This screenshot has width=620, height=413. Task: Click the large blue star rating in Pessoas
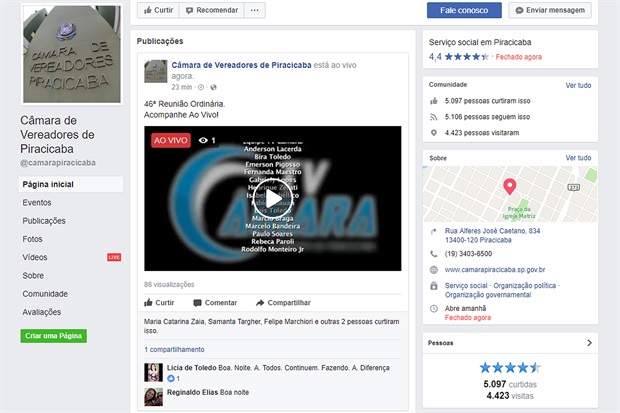click(x=510, y=368)
